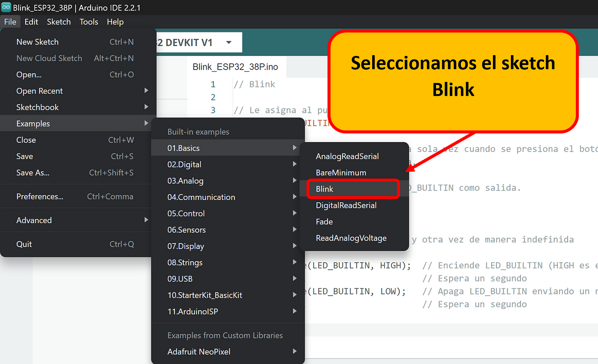Open the Blink example sketch
The height and width of the screenshot is (364, 598).
pyautogui.click(x=354, y=189)
